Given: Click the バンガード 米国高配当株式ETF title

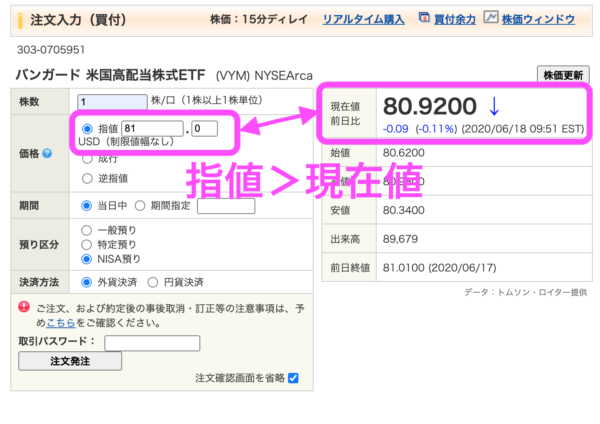Looking at the screenshot, I should tap(111, 75).
